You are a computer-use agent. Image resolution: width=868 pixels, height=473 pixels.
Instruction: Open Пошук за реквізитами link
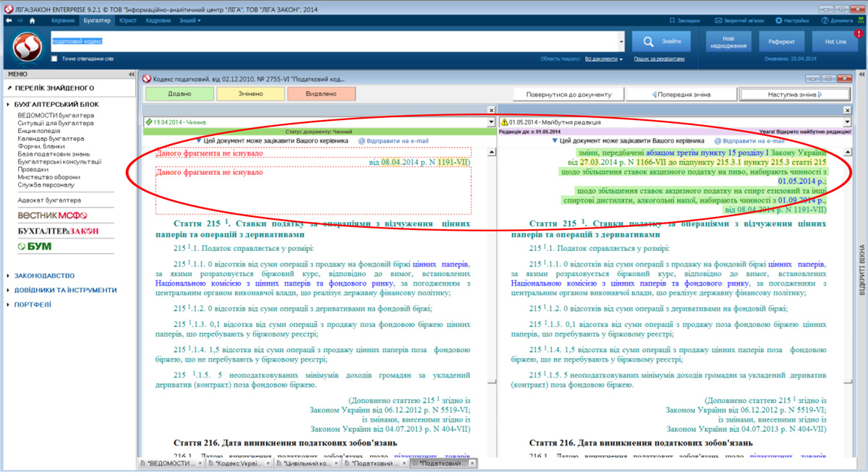[658, 59]
